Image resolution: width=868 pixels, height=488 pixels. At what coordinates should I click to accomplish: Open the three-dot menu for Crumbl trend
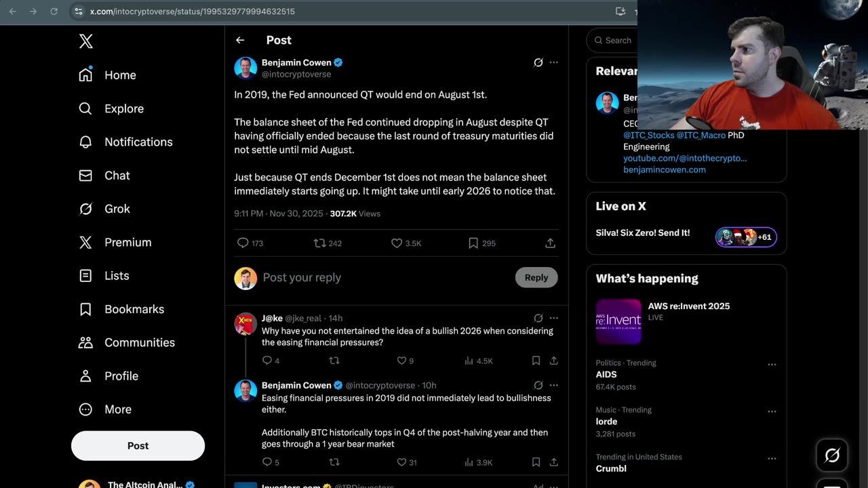(x=772, y=459)
